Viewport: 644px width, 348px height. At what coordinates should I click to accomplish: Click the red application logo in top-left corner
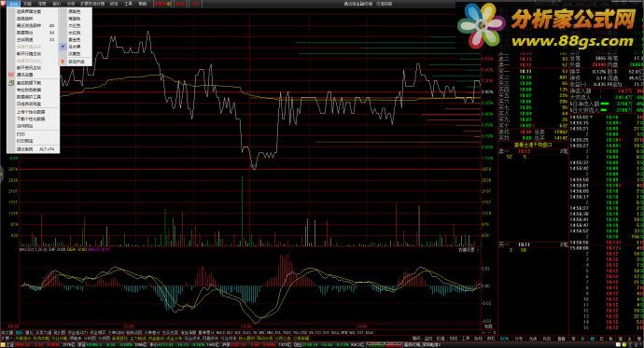pyautogui.click(x=4, y=4)
